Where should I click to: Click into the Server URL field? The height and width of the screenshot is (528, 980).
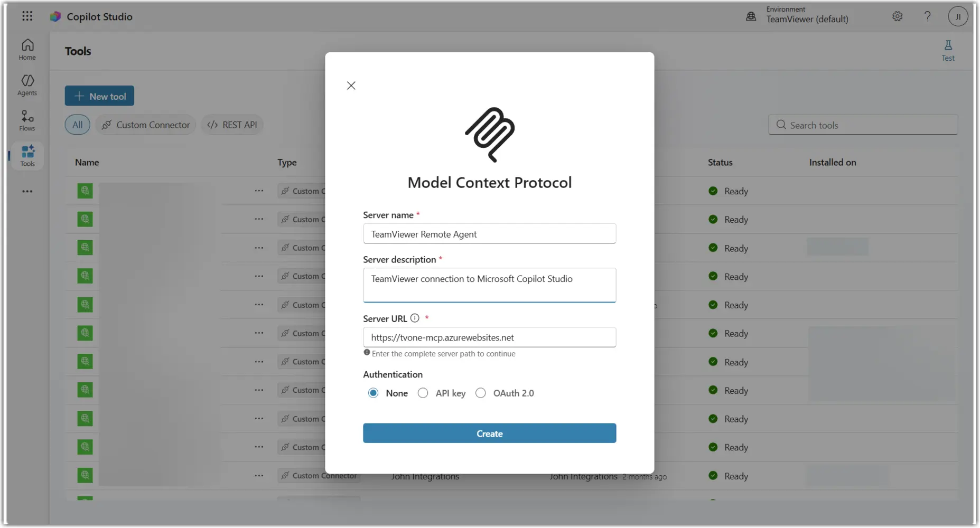point(489,337)
